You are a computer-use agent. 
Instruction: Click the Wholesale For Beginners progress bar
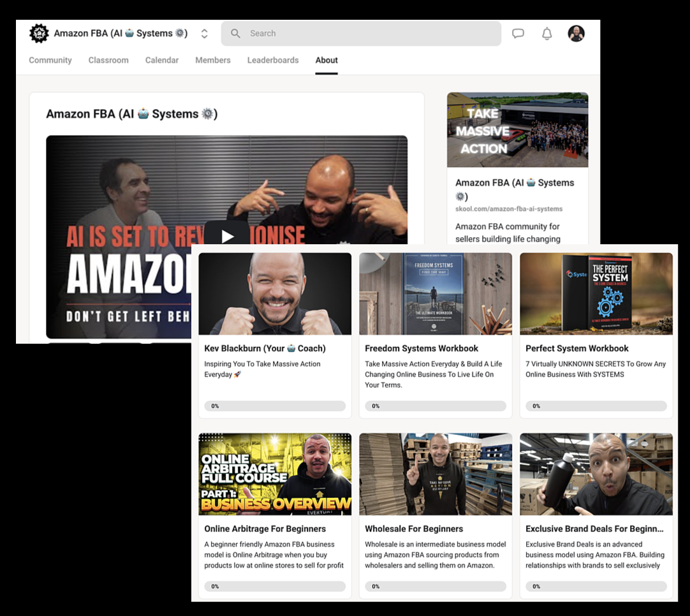pyautogui.click(x=436, y=587)
